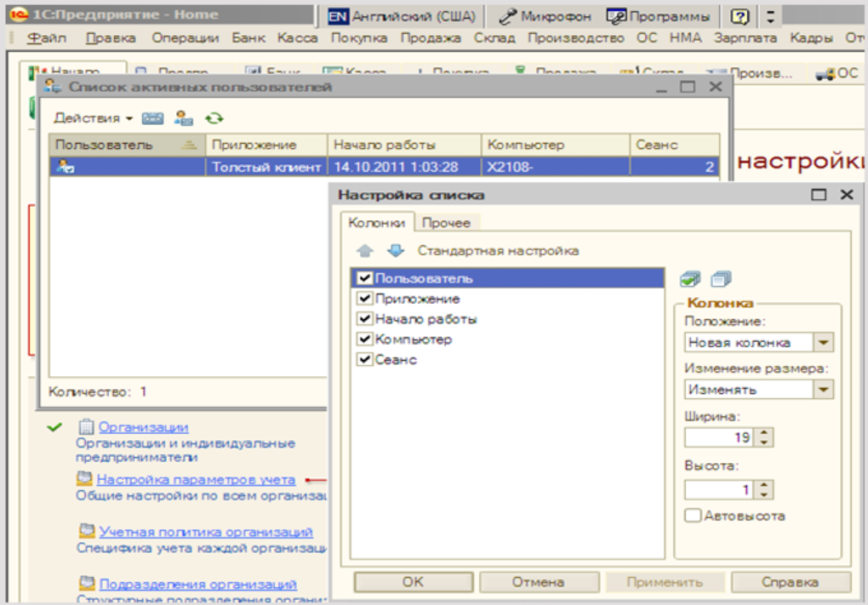This screenshot has width=868, height=605.
Task: Move the selected column down with the blue arrow
Action: [x=395, y=251]
